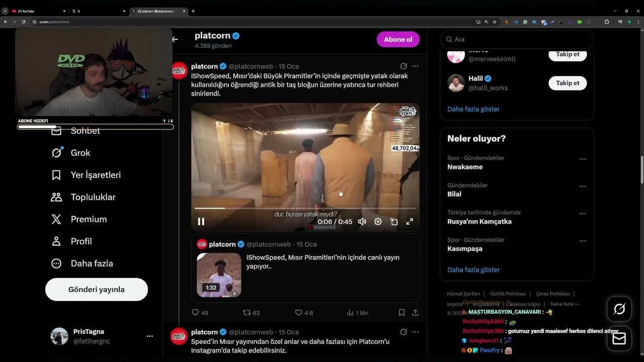This screenshot has width=644, height=362.
Task: Open the browser media control icon
Action: click(620, 22)
